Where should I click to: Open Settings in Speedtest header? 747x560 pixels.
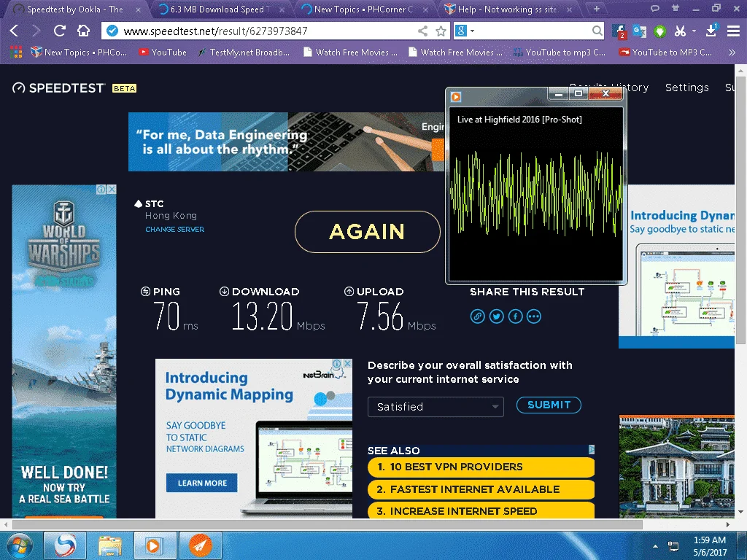(686, 87)
